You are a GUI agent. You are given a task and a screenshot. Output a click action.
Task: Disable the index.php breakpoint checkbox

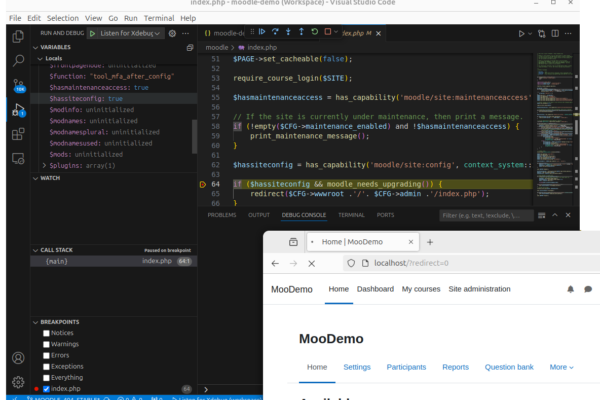click(x=46, y=389)
